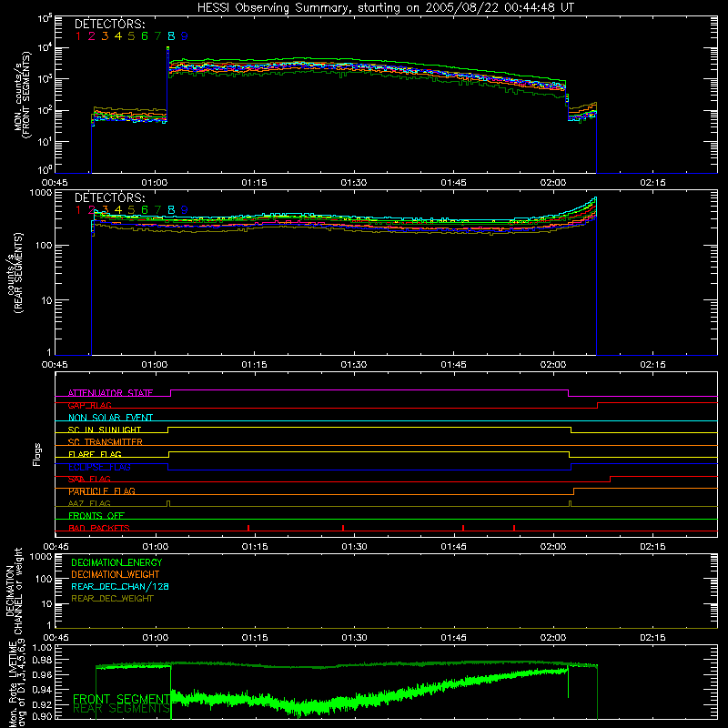Select olive detector 5 in rear segments legend
This screenshot has height=728, width=728.
pos(131,210)
